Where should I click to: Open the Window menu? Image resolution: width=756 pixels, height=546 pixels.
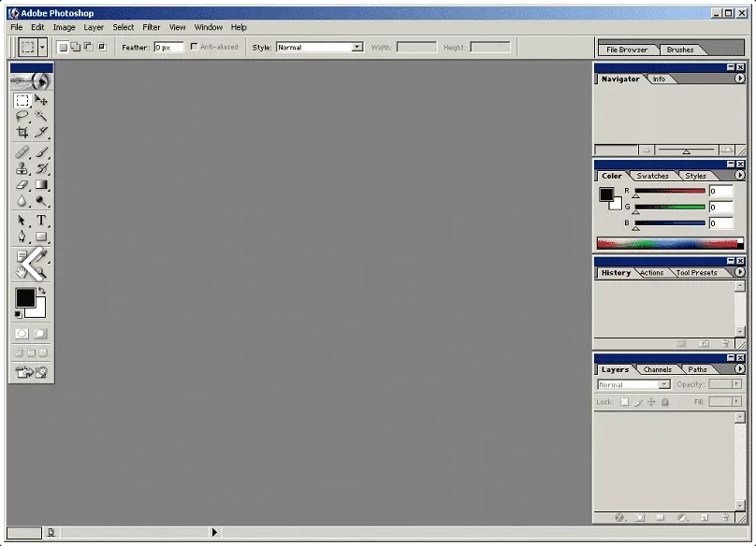click(209, 27)
